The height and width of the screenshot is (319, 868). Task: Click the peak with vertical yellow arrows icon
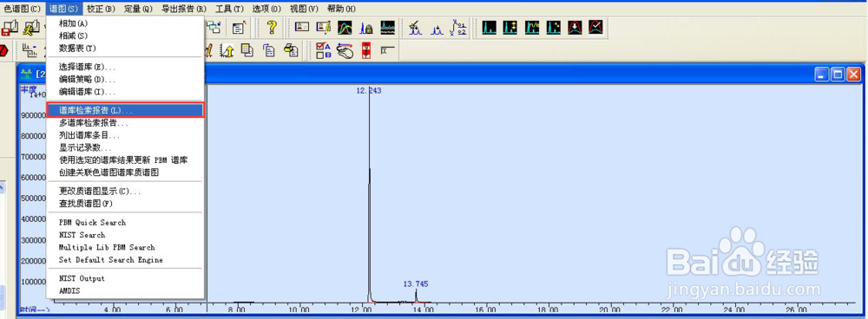click(x=510, y=27)
